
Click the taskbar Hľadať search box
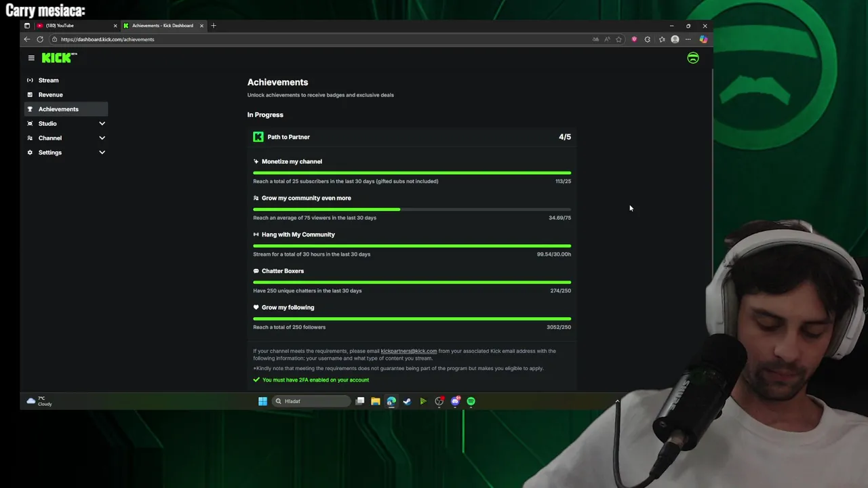311,401
